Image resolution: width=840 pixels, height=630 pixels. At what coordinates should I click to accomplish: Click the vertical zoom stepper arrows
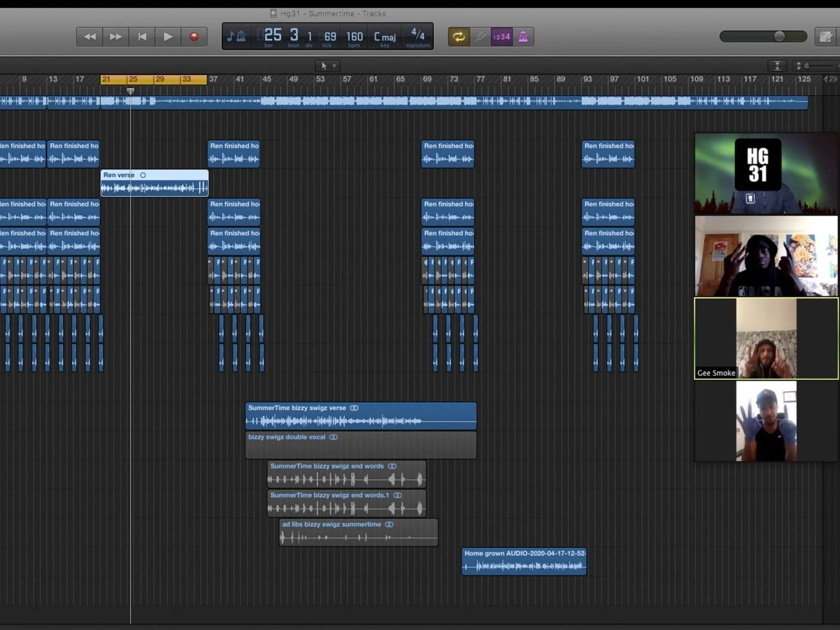pyautogui.click(x=798, y=66)
